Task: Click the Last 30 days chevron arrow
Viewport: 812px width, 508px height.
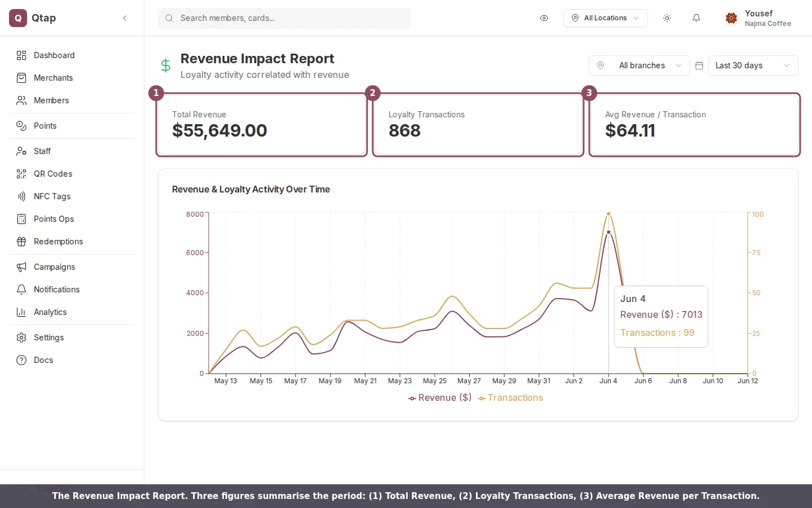Action: tap(787, 65)
